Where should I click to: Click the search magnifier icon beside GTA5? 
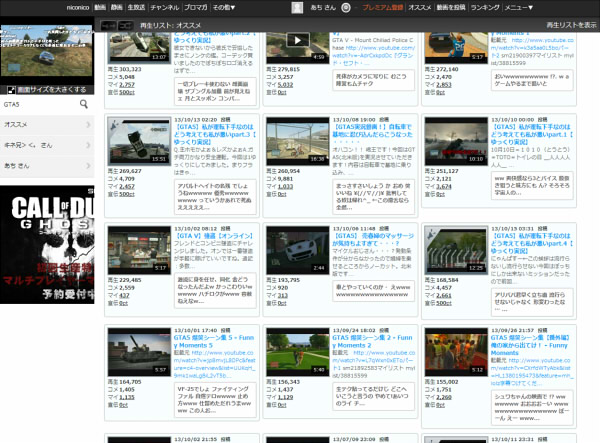click(84, 104)
